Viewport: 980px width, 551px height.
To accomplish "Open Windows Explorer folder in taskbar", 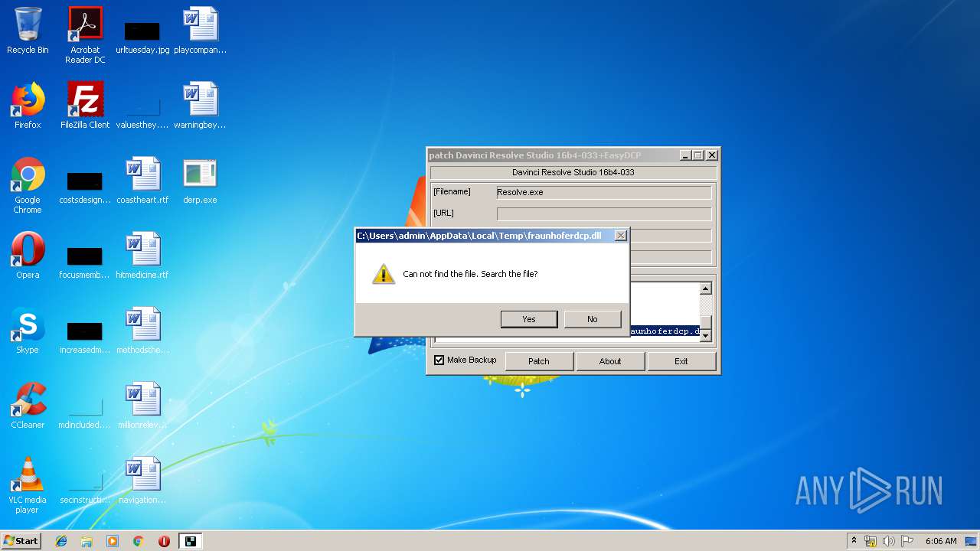I will (x=87, y=541).
